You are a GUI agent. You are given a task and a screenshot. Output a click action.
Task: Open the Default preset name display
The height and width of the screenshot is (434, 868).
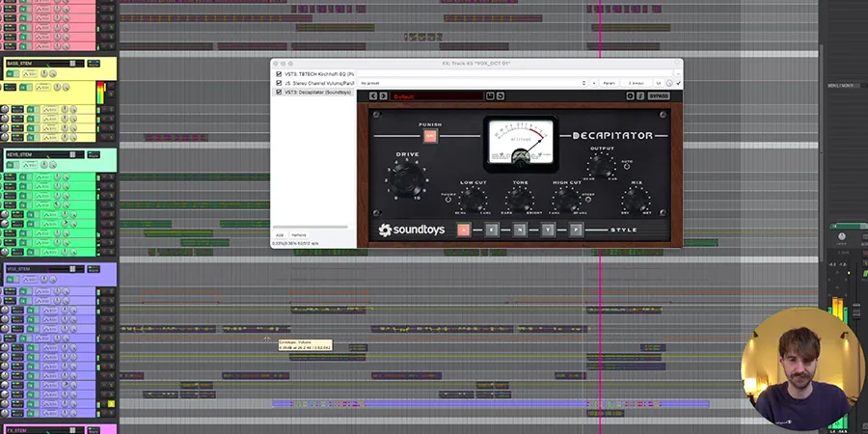[437, 96]
